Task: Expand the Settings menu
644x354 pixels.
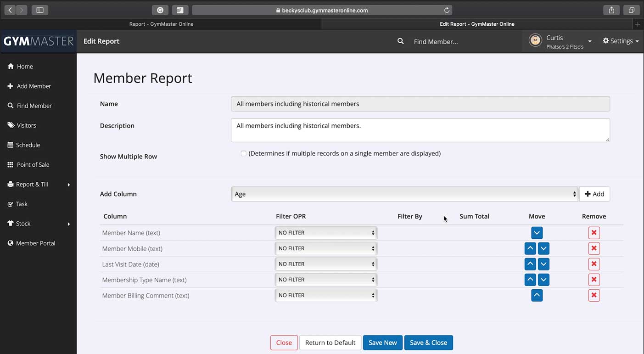Action: 621,41
